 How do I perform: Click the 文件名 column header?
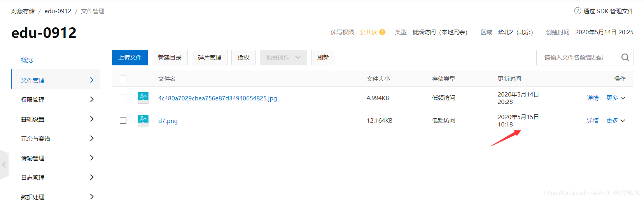[x=167, y=79]
